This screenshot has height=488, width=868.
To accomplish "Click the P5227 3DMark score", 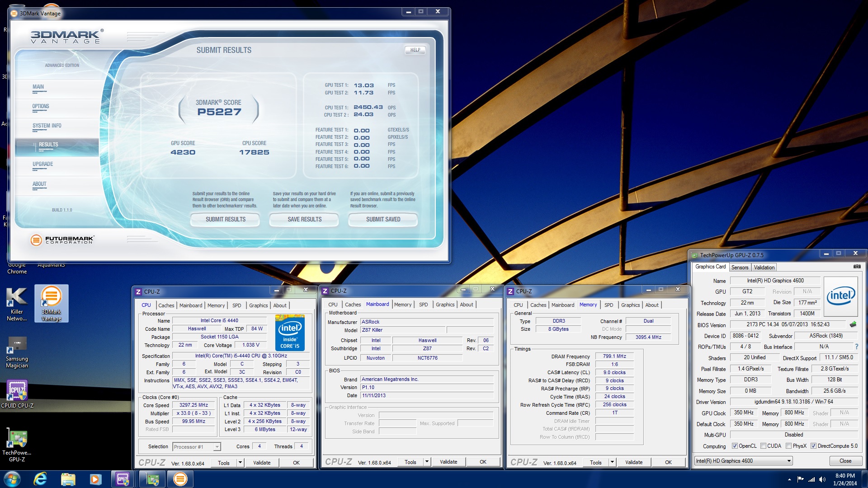I will (219, 112).
